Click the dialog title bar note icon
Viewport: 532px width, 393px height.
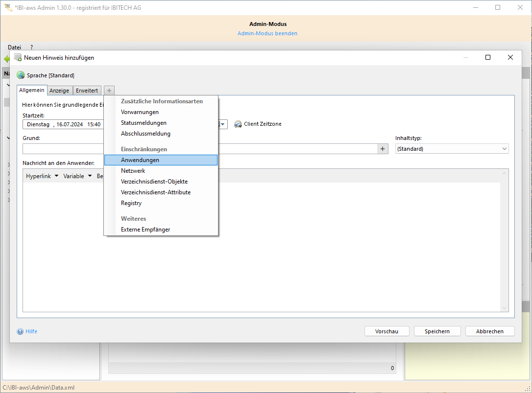18,57
